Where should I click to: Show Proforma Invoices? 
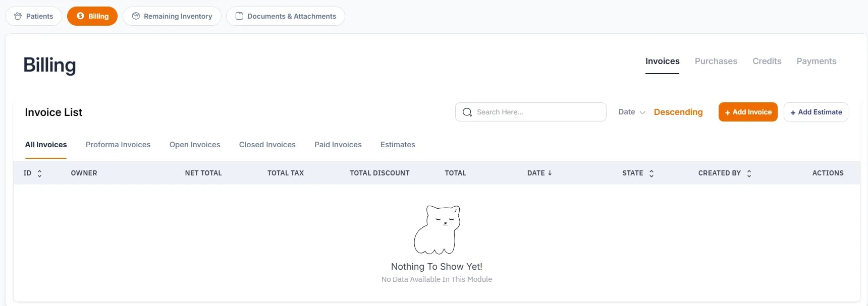point(118,145)
